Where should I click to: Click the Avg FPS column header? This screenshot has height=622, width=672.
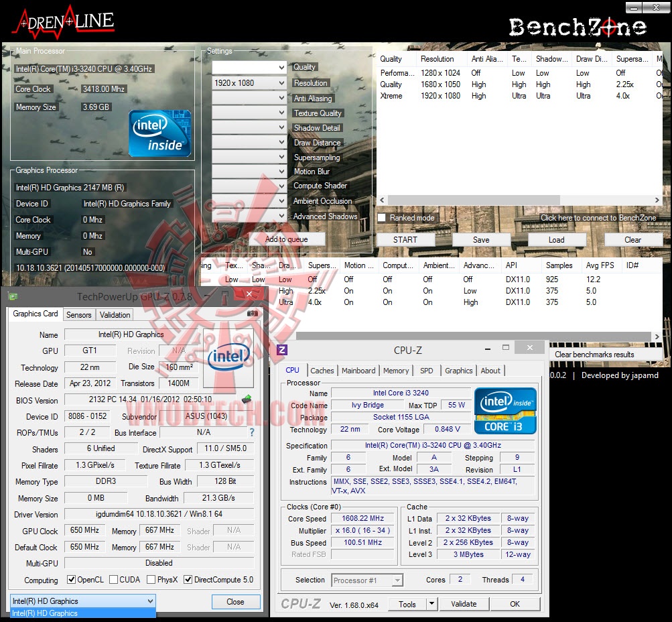click(x=600, y=265)
